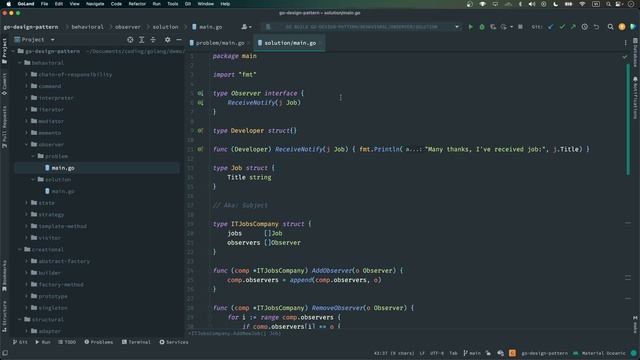The height and width of the screenshot is (360, 640).
Task: Switch to problem/main.go editor tab
Action: pyautogui.click(x=219, y=43)
